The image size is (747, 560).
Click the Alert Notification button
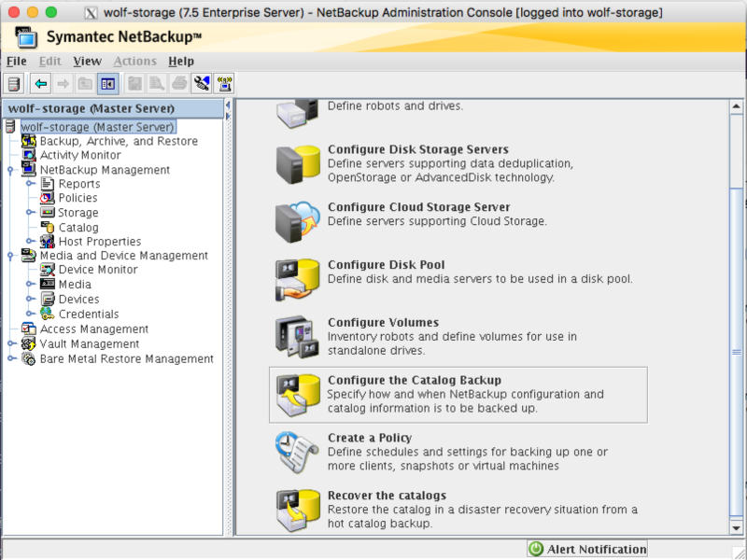pyautogui.click(x=586, y=549)
